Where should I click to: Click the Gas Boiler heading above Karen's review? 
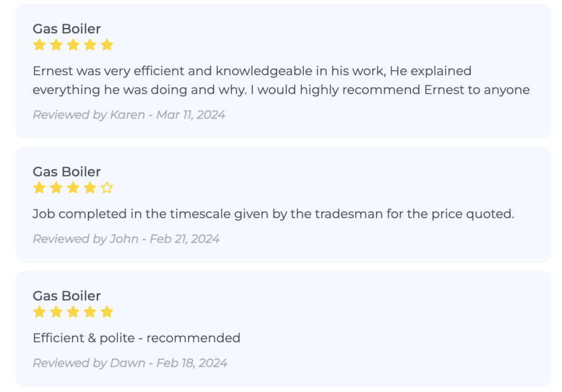67,29
